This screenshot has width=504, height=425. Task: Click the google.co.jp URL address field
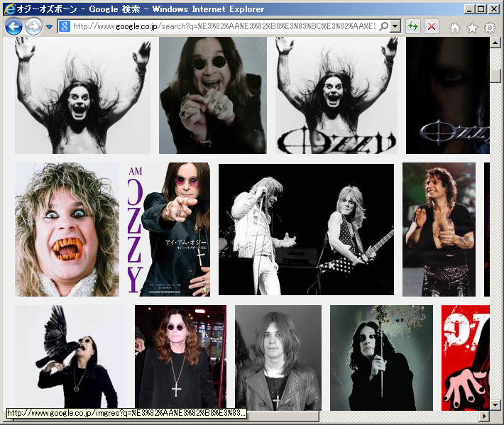point(224,26)
